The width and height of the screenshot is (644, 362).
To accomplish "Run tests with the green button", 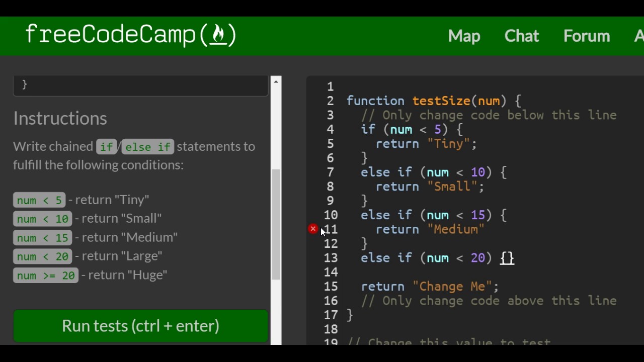I will point(140,326).
